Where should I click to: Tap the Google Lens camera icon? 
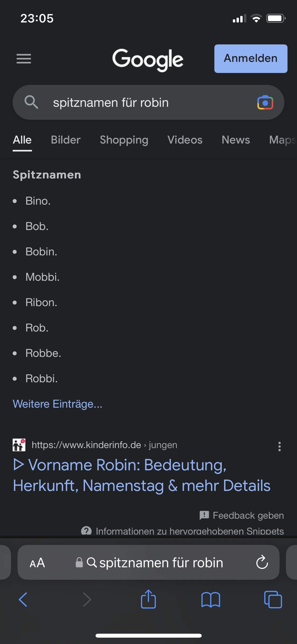click(265, 103)
